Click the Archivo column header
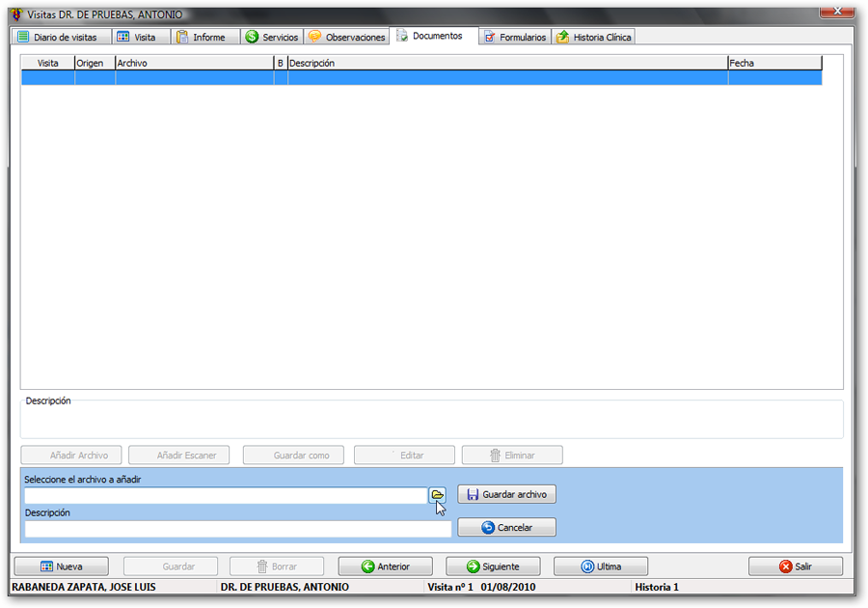 click(x=194, y=63)
